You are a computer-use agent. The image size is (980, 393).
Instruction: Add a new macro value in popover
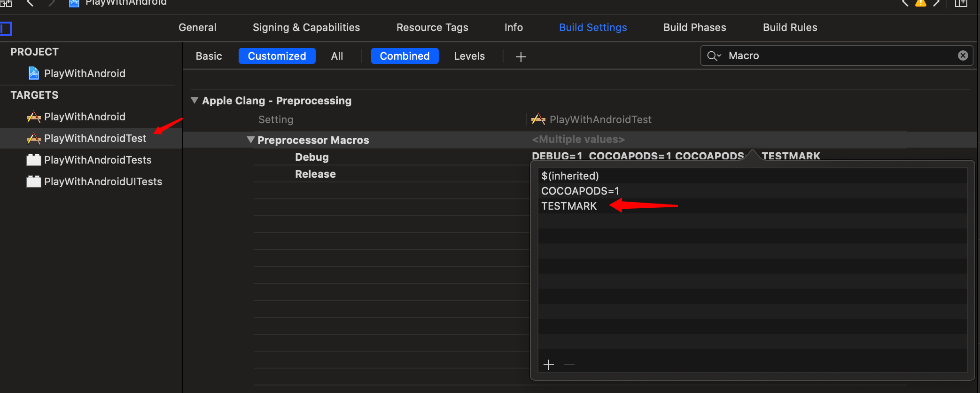tap(549, 365)
